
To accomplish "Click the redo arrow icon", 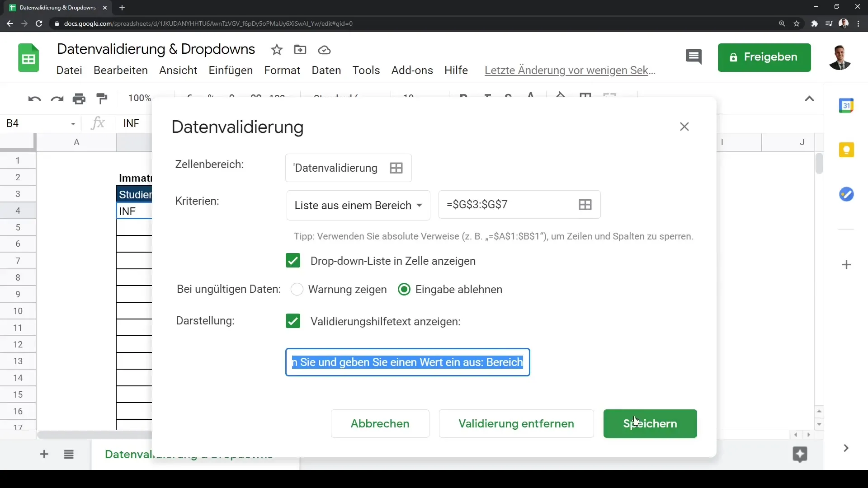I will click(57, 99).
